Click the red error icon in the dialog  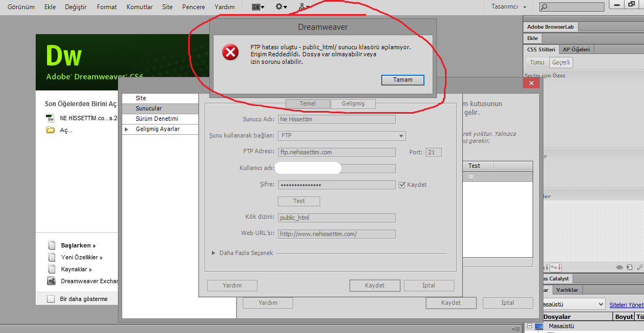(230, 53)
